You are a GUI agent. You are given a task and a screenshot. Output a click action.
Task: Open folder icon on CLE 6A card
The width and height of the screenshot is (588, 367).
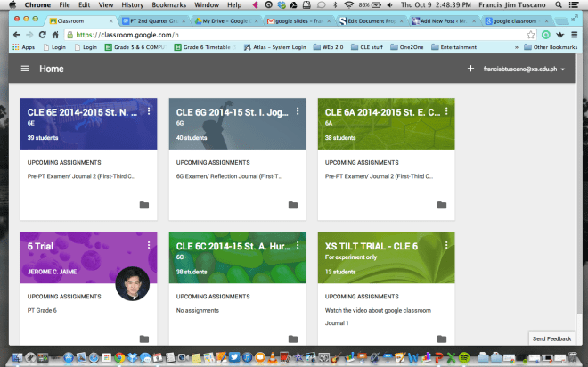441,206
